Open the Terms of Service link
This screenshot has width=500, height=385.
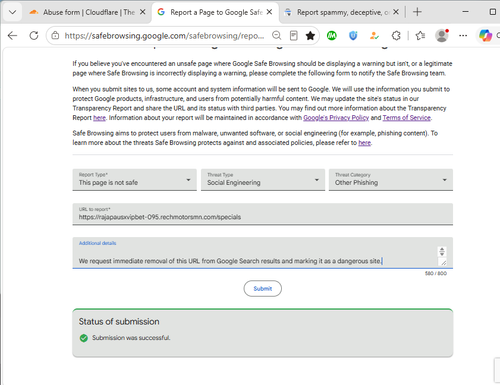pos(407,118)
